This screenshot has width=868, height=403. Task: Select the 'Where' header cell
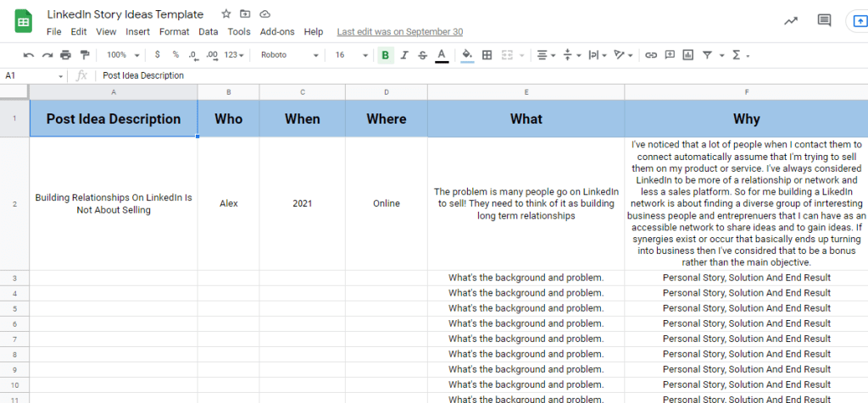tap(387, 119)
